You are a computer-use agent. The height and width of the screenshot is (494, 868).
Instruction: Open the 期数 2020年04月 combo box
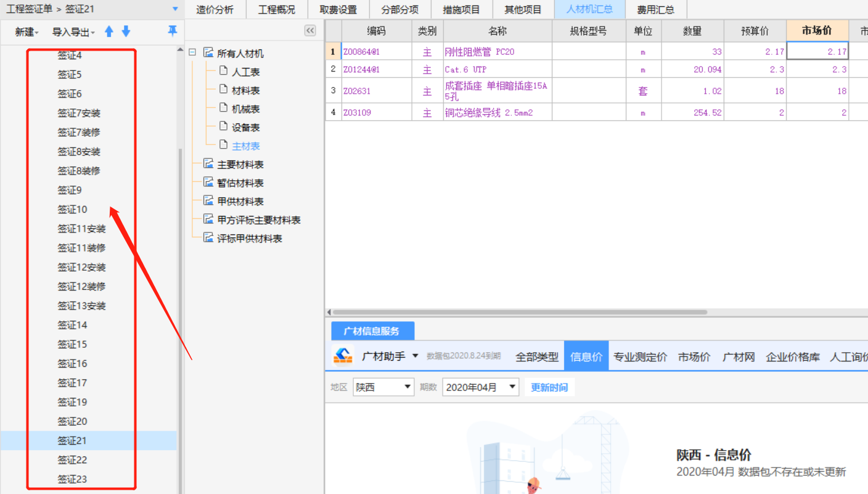(x=480, y=387)
